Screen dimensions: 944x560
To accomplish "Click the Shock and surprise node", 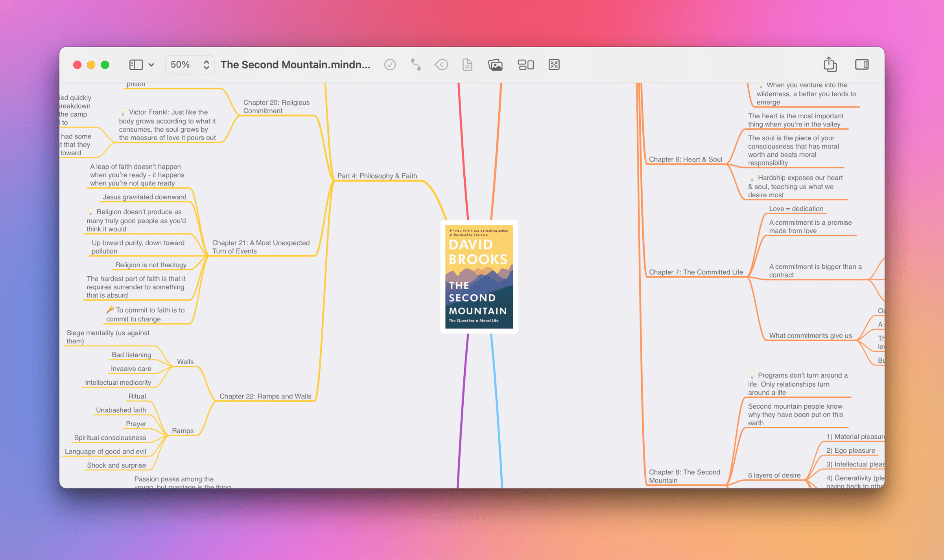I will coord(116,465).
